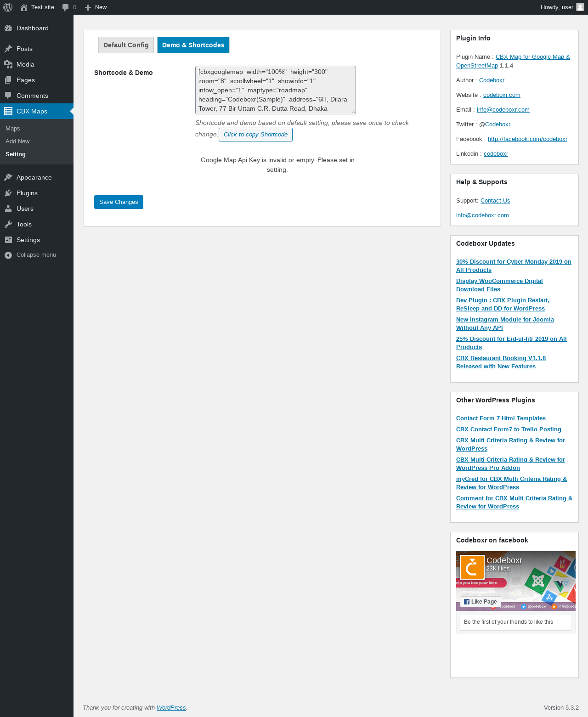Image resolution: width=588 pixels, height=717 pixels.
Task: Visit the codeboxr.com website link
Action: coord(502,95)
